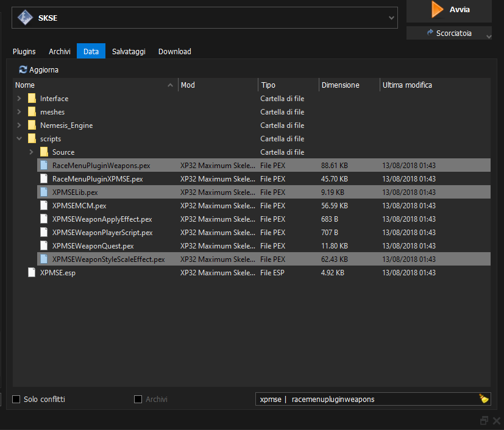Click the Scorciatoia shortcut arrow icon
This screenshot has height=430, width=504.
tap(430, 32)
